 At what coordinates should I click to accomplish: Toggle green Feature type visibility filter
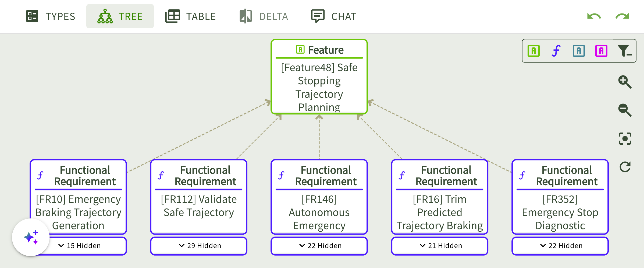533,51
